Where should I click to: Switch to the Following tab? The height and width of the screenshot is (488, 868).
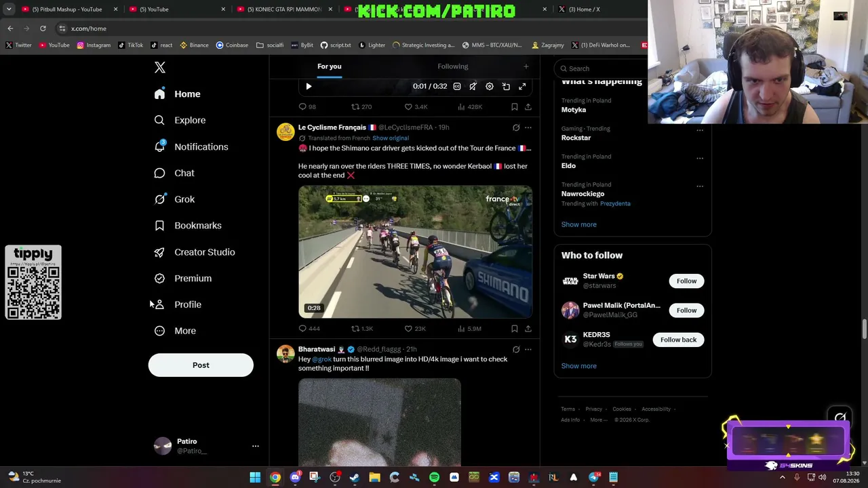point(453,66)
